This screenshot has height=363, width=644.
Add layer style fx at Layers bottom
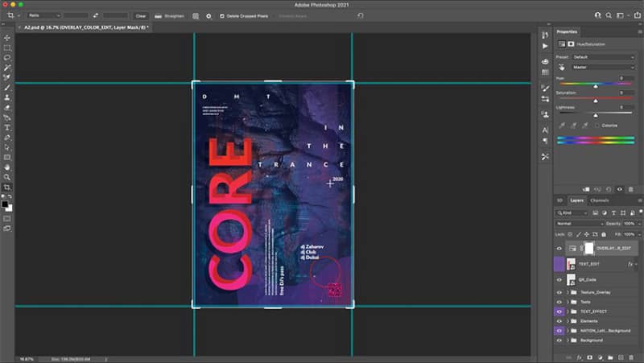coord(579,357)
